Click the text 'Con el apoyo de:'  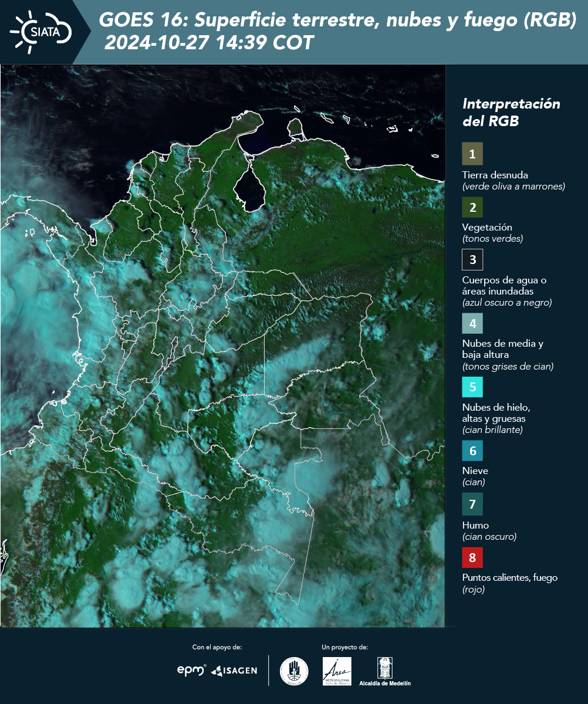coord(217,647)
